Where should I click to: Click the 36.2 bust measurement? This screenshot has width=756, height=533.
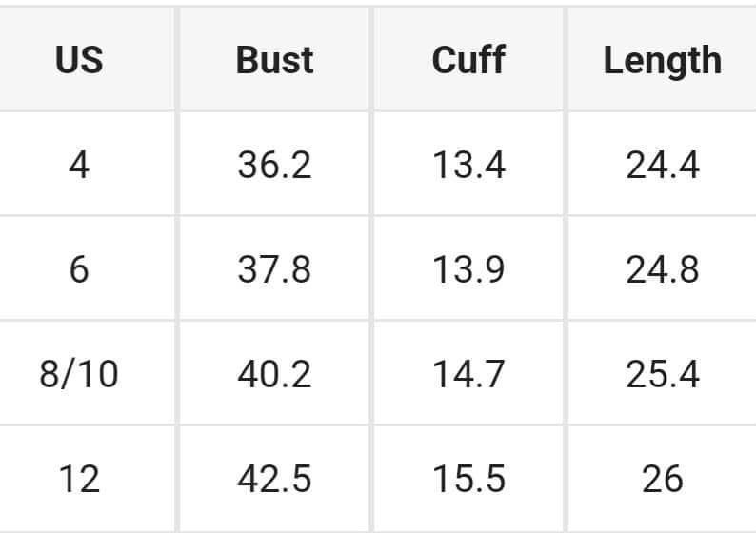(x=274, y=165)
